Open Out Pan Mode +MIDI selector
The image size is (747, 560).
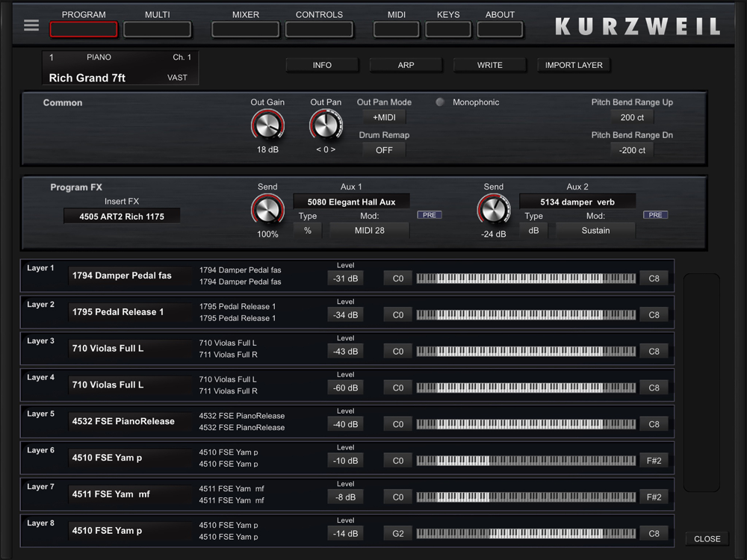click(384, 117)
